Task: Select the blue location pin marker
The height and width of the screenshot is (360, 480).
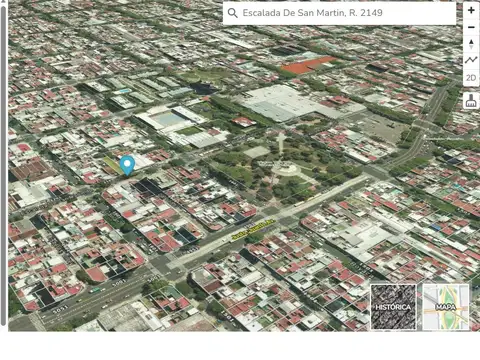Action: [x=127, y=165]
